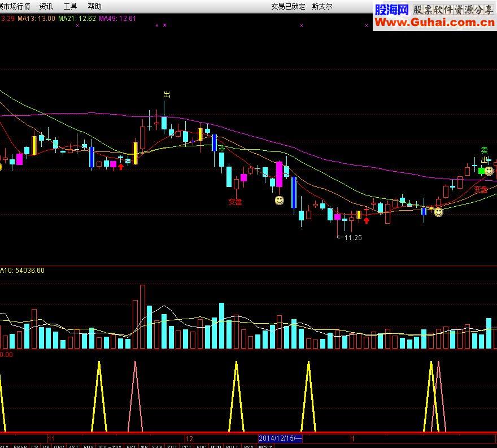Click the month 1 marker on the time axis

point(352,439)
